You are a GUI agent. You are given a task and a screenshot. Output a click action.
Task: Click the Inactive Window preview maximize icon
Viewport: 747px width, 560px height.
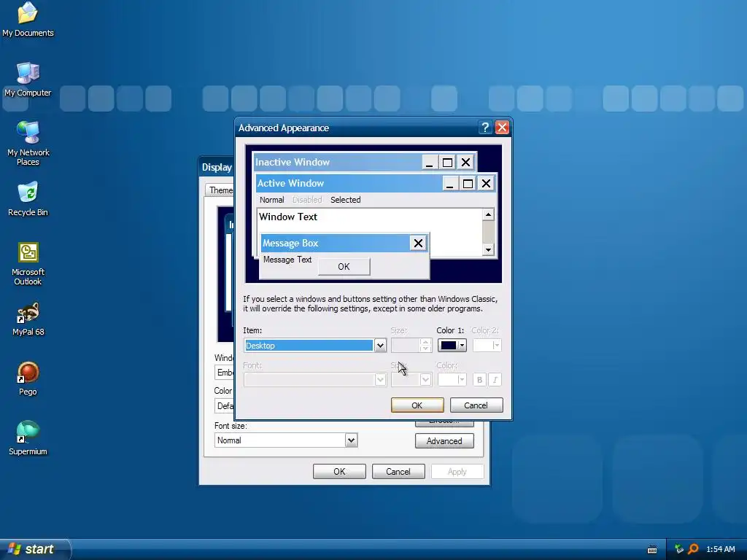[447, 163]
